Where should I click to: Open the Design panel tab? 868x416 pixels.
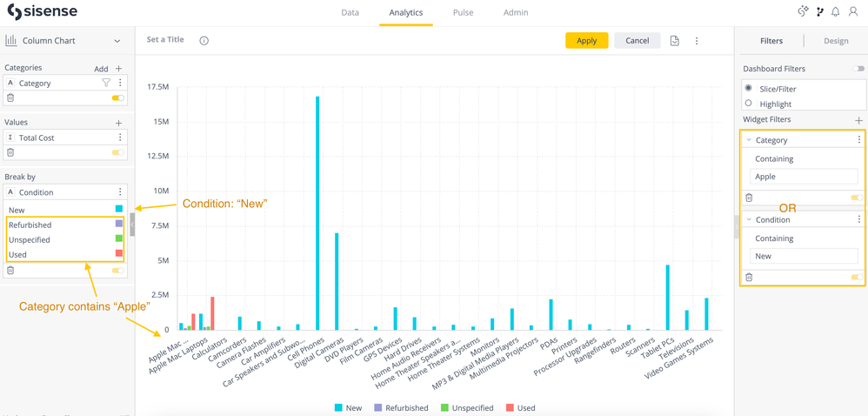coord(836,41)
